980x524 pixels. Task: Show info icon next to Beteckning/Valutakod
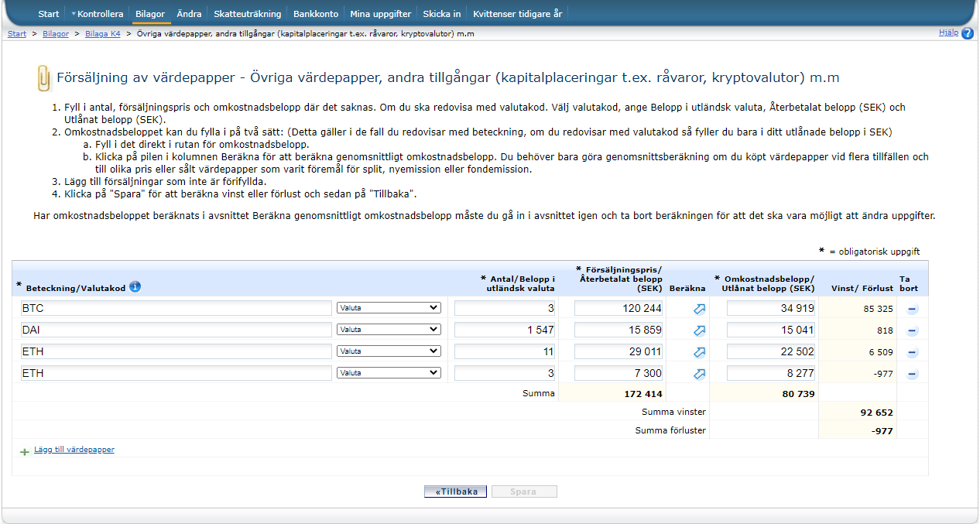(x=135, y=287)
